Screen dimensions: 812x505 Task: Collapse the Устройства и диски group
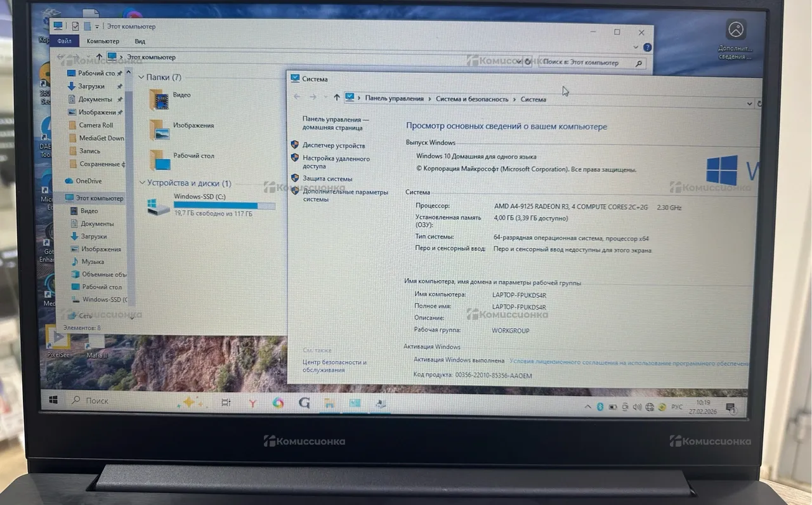(141, 183)
